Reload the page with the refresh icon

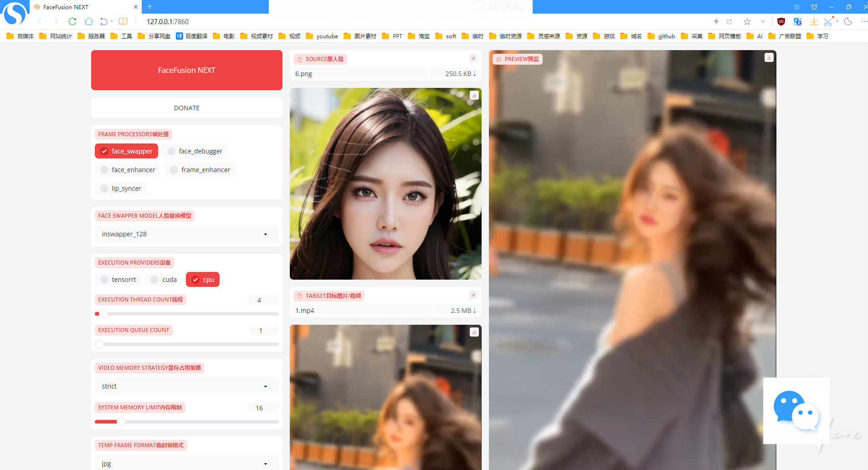[x=72, y=21]
